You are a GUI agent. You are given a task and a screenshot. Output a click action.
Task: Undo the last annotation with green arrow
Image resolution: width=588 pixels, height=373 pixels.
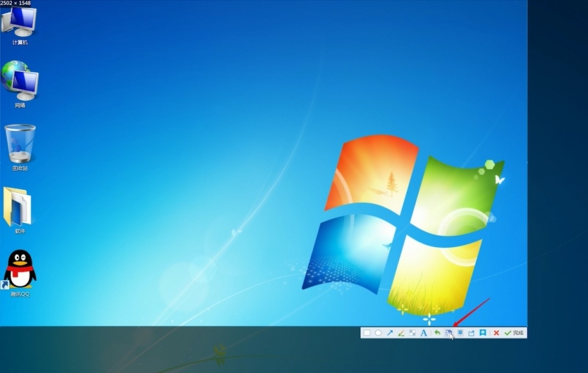click(x=437, y=333)
